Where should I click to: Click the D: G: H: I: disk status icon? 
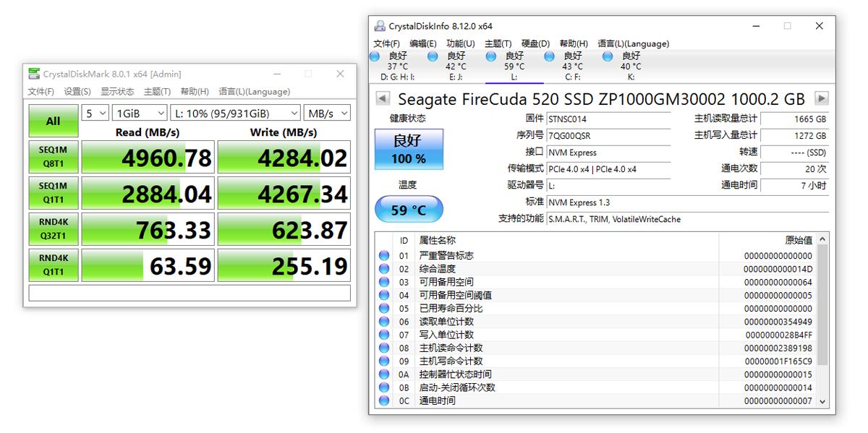coord(376,56)
